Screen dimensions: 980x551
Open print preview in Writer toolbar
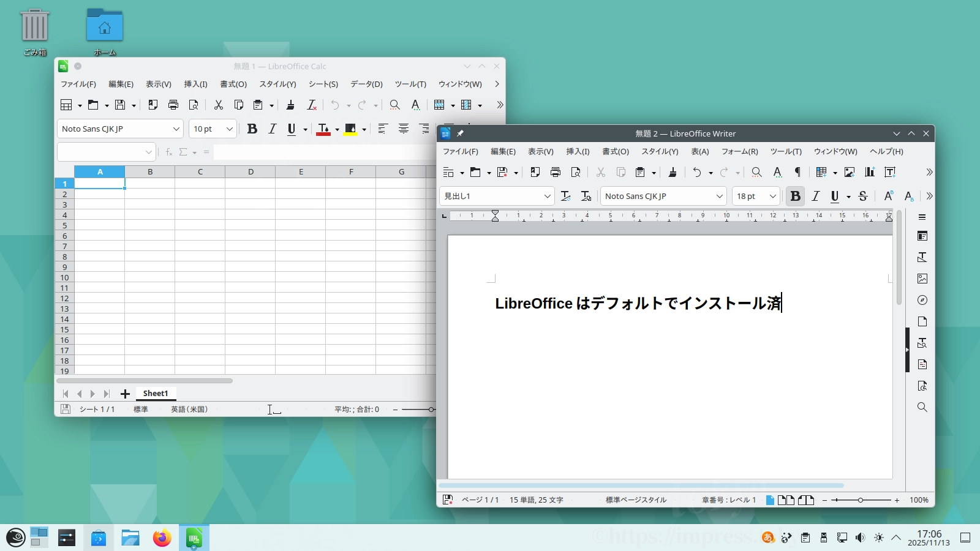coord(576,173)
